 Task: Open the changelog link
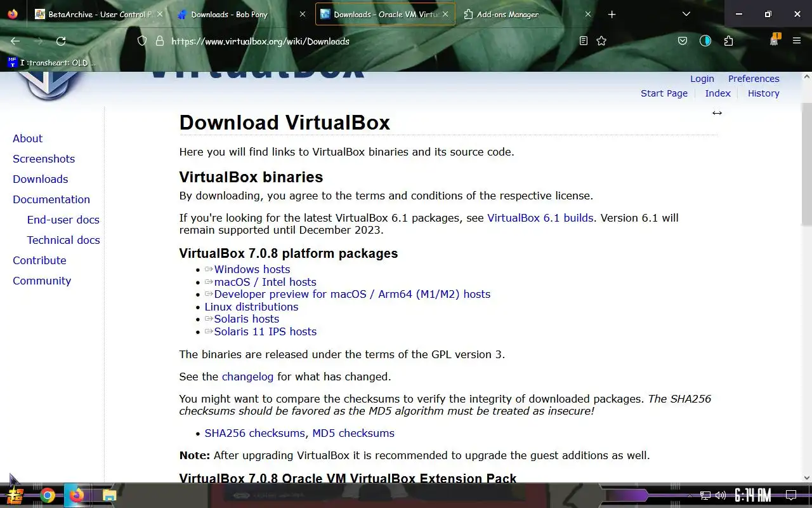(247, 377)
